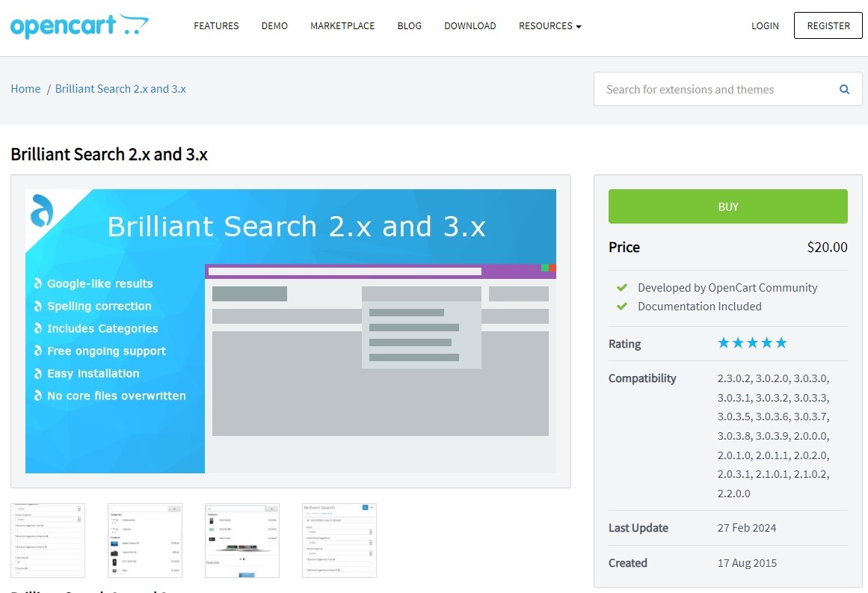
Task: Visit the Blog page
Action: click(410, 26)
